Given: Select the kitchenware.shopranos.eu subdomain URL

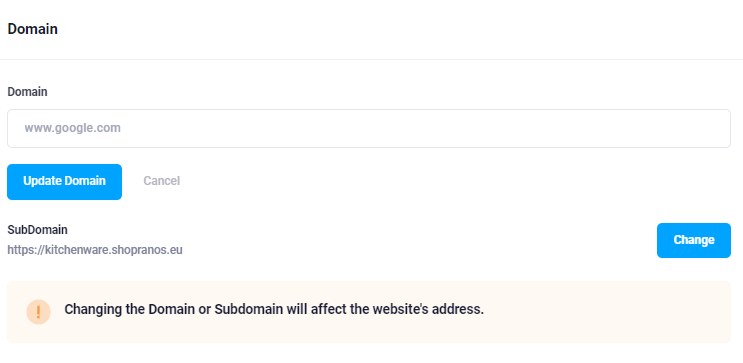Looking at the screenshot, I should (95, 250).
